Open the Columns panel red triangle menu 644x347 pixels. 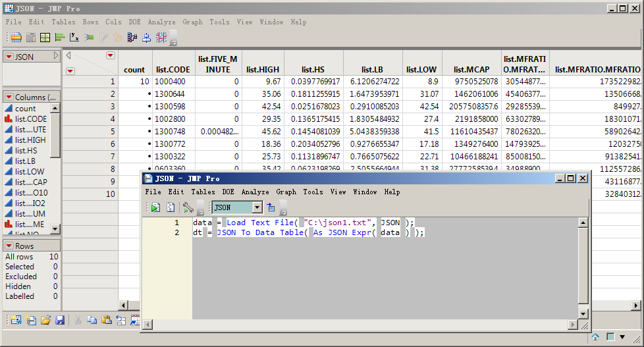click(9, 97)
